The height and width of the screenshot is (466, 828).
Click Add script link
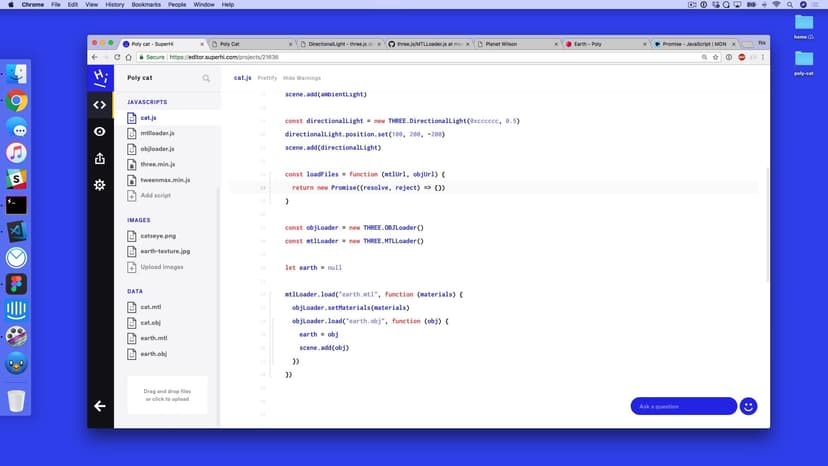(x=155, y=195)
